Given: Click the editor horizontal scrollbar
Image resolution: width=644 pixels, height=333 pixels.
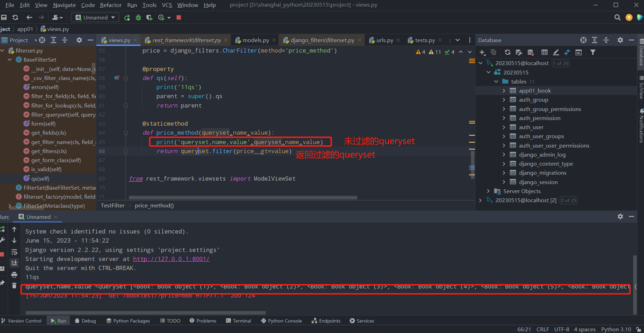Looking at the screenshot, I should click(x=243, y=198).
